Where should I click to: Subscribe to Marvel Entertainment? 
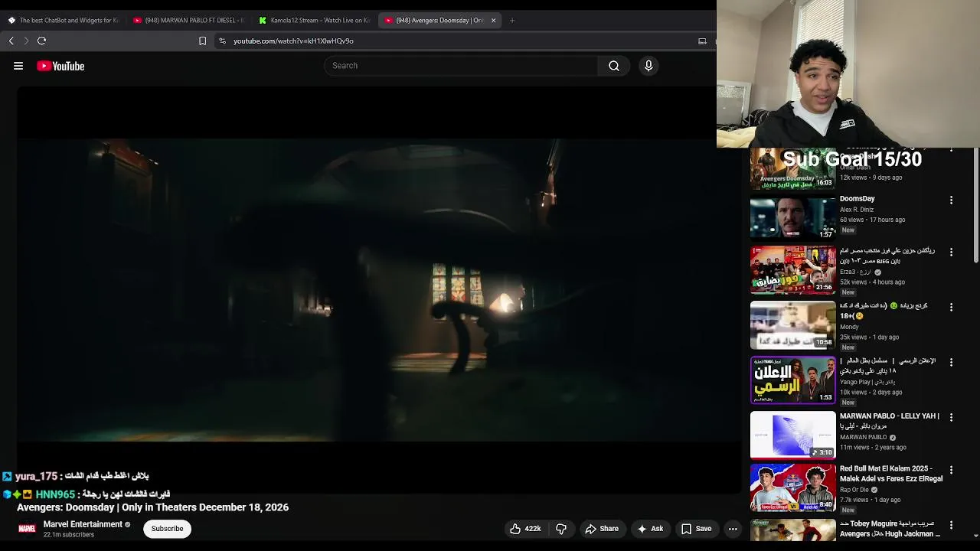tap(167, 529)
